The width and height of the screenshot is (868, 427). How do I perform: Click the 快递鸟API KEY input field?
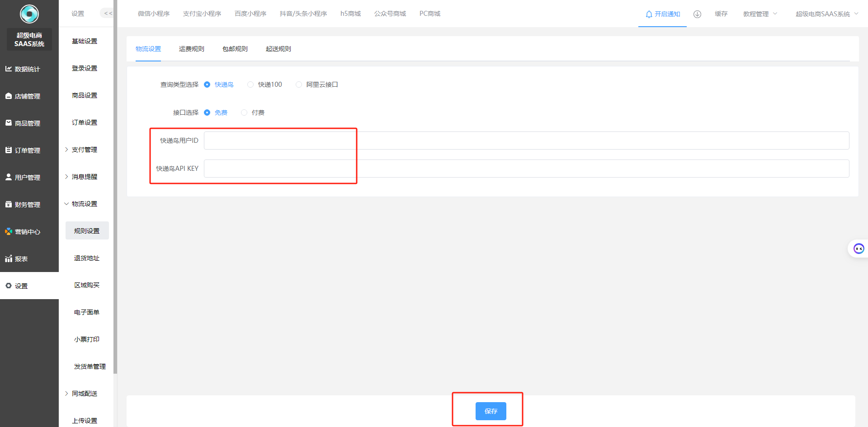pyautogui.click(x=526, y=169)
